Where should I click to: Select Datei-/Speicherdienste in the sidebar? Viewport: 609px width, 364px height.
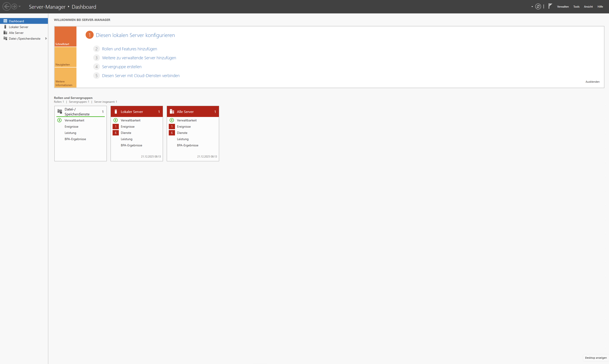(25, 39)
